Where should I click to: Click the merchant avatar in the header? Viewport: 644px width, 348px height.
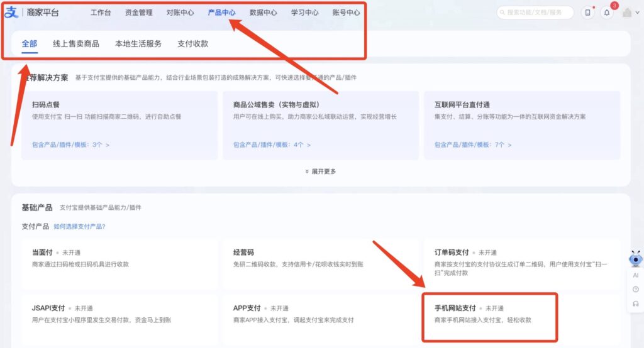[627, 13]
